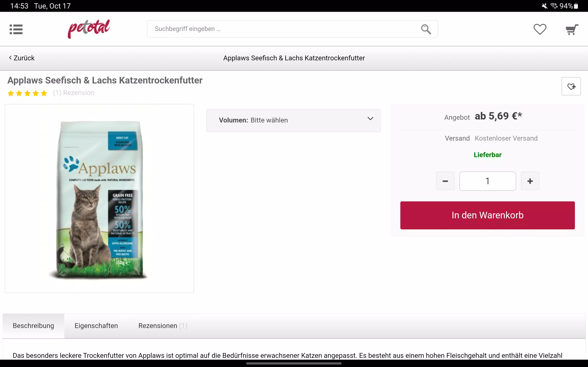Open the (1) Rezension link
Screen dimensions: 588x367
[x=74, y=93]
